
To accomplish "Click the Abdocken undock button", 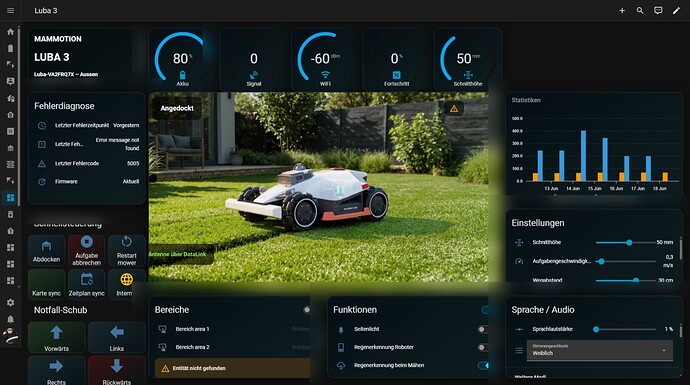I will click(x=46, y=251).
